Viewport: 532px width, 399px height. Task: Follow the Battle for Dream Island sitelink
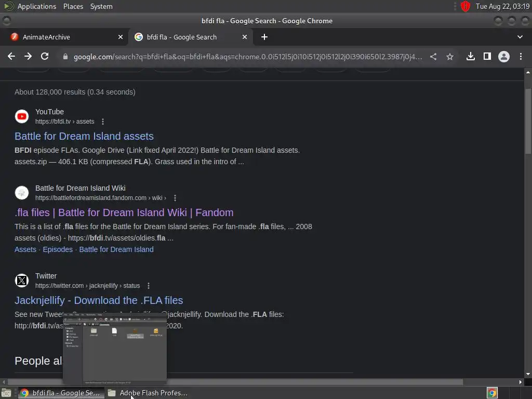(116, 249)
